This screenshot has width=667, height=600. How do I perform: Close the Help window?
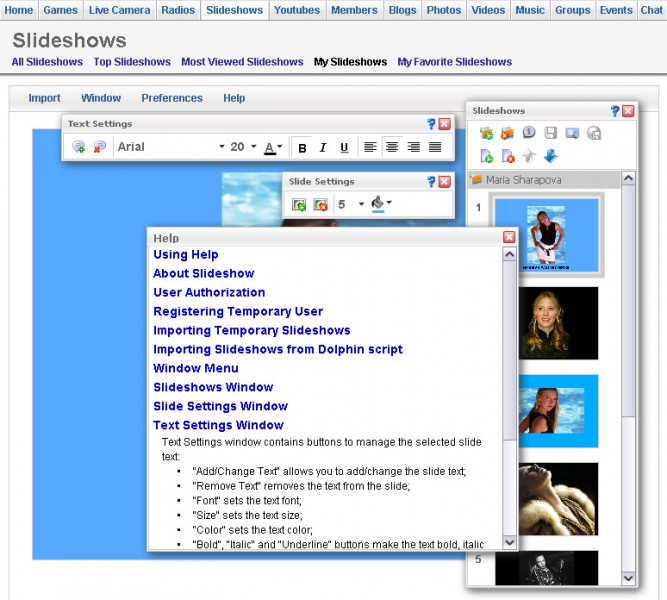click(509, 237)
